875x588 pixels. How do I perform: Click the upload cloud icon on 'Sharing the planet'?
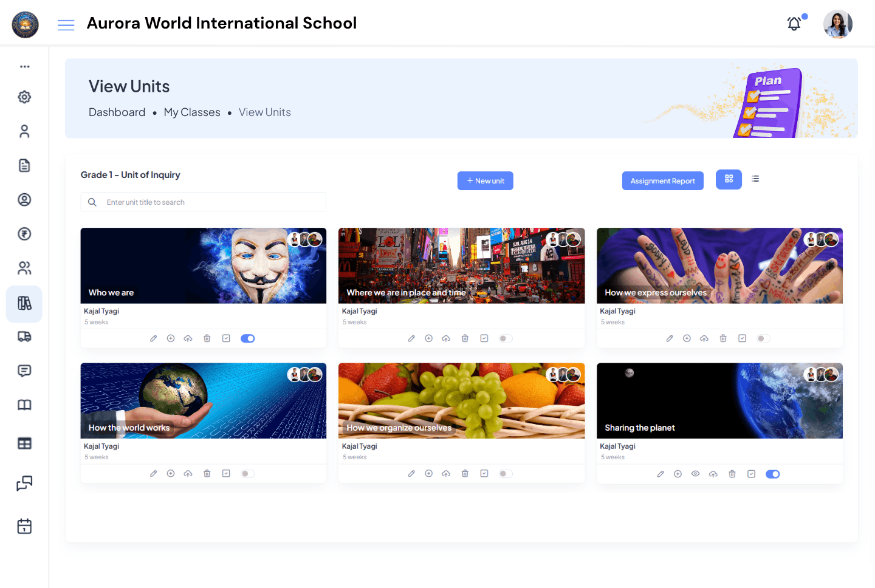[x=713, y=474]
